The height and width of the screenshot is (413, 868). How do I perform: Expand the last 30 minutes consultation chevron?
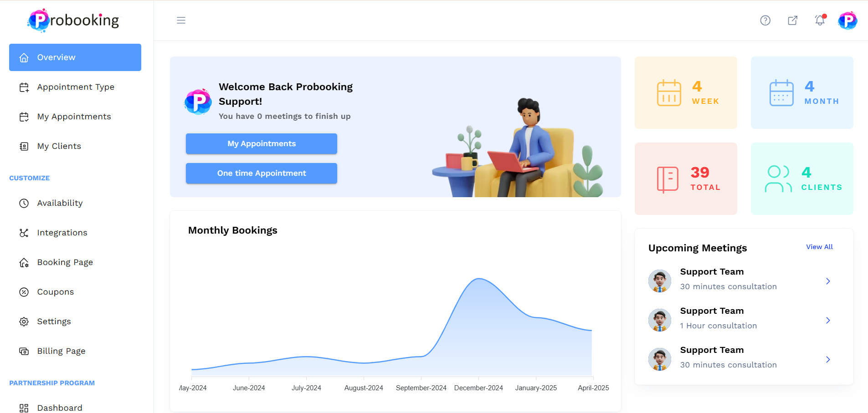(x=828, y=360)
